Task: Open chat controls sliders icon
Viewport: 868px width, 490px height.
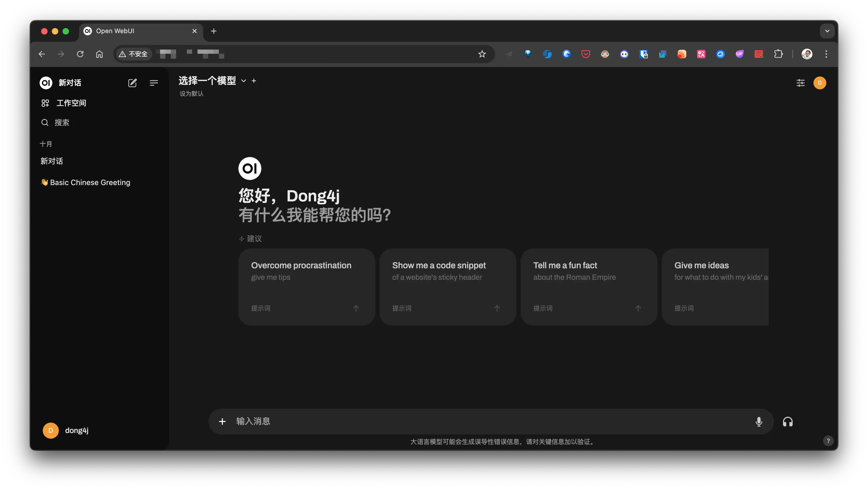Action: pos(800,83)
